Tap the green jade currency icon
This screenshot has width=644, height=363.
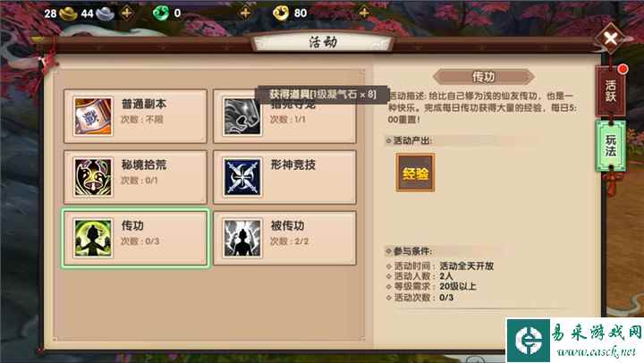(161, 13)
